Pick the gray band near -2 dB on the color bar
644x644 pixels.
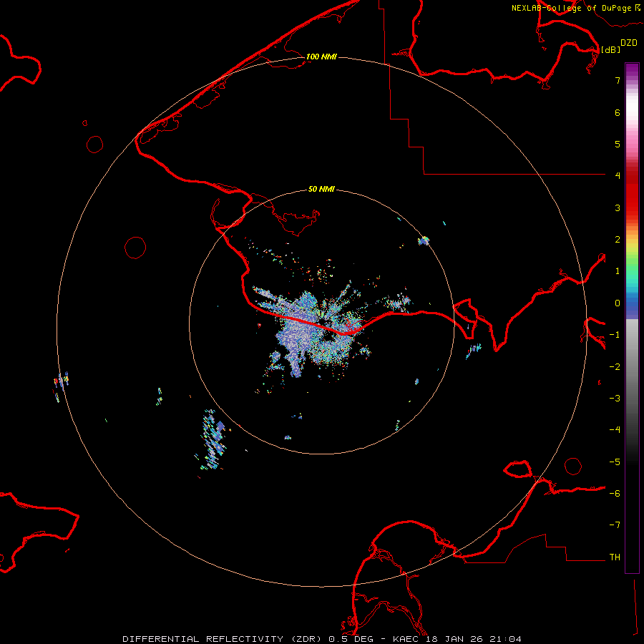632,367
